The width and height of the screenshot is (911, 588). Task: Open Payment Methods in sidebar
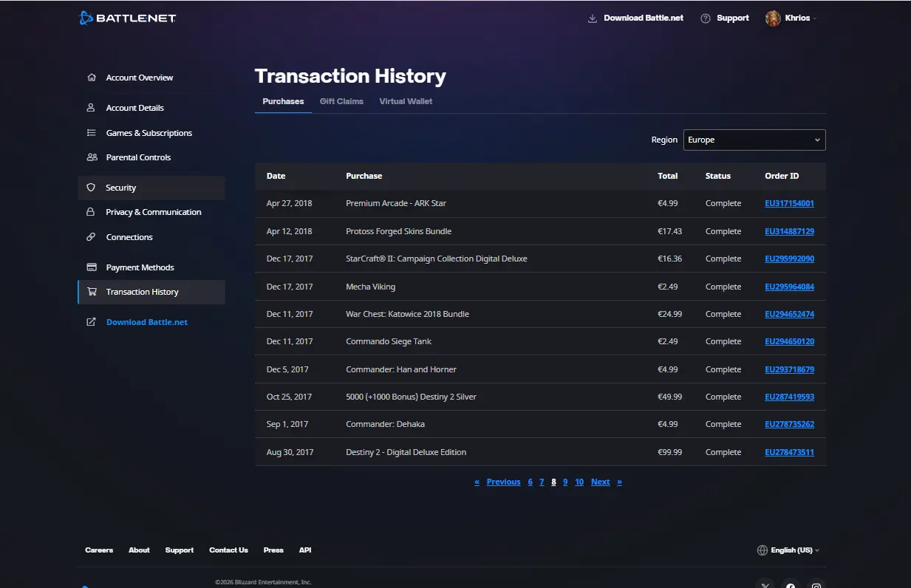151,267
